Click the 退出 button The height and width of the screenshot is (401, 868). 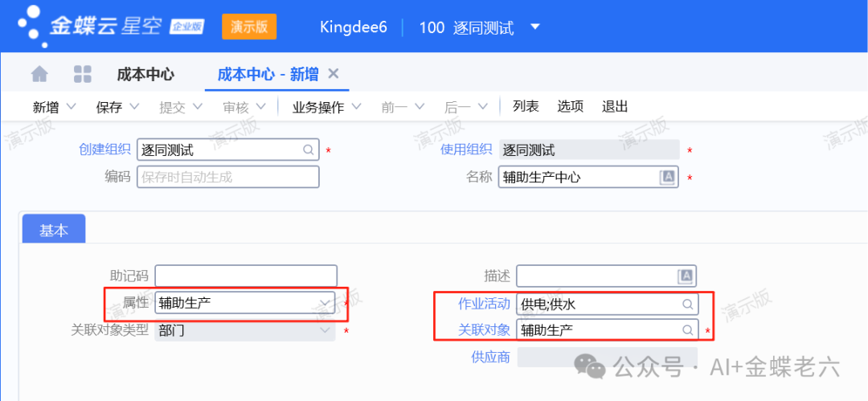tap(615, 107)
